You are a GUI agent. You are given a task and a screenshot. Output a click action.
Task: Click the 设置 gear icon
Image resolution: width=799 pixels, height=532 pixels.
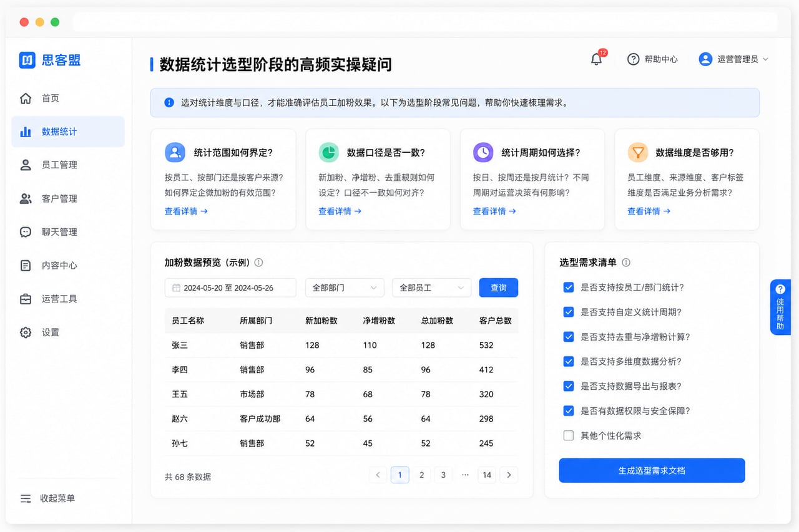(x=26, y=332)
